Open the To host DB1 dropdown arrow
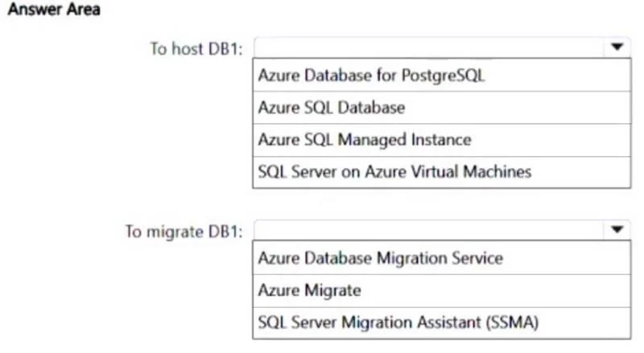Viewport: 644px width, 353px height. (617, 47)
